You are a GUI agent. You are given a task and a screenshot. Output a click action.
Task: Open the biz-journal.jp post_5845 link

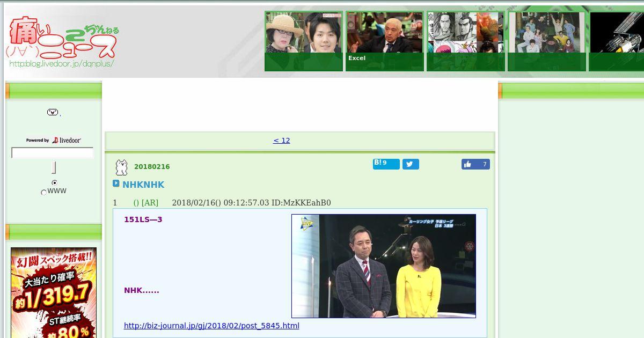211,326
